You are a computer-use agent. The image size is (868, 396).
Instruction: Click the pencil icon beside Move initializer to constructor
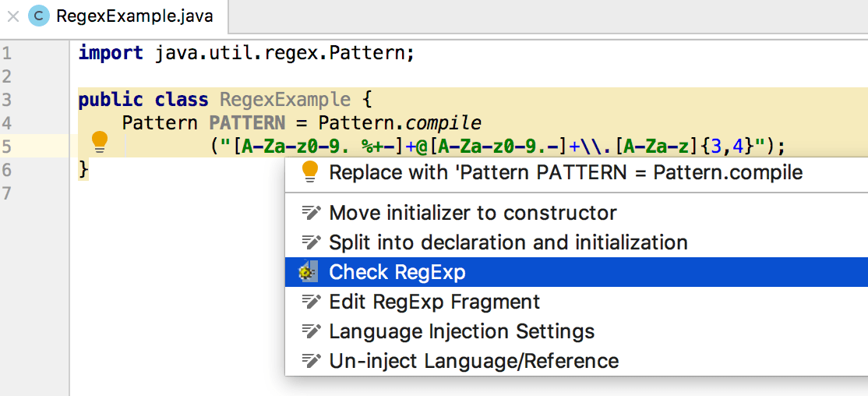311,212
